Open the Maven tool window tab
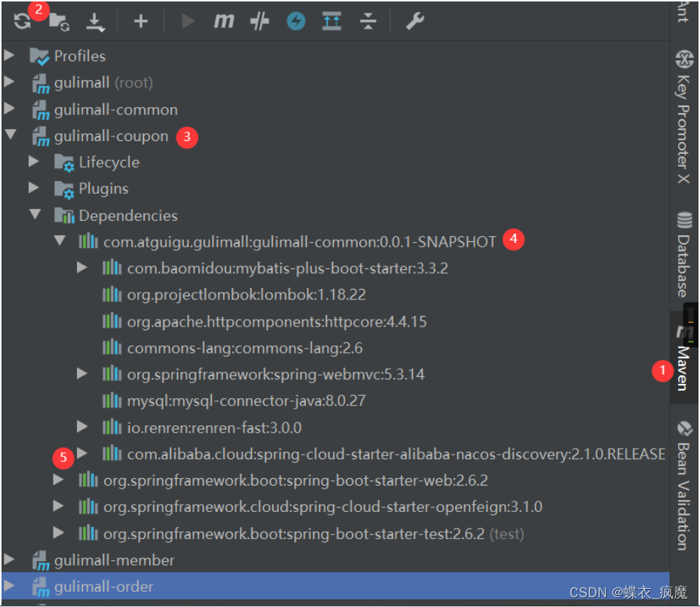 coord(683,358)
